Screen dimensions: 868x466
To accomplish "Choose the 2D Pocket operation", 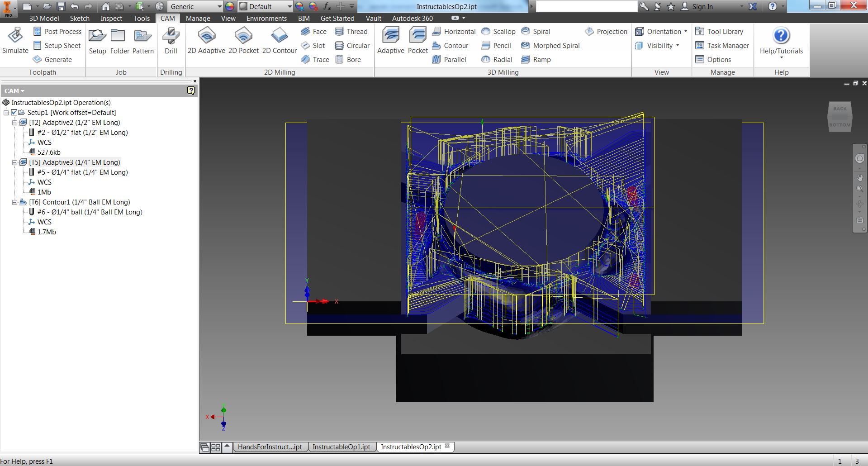I will (x=243, y=41).
